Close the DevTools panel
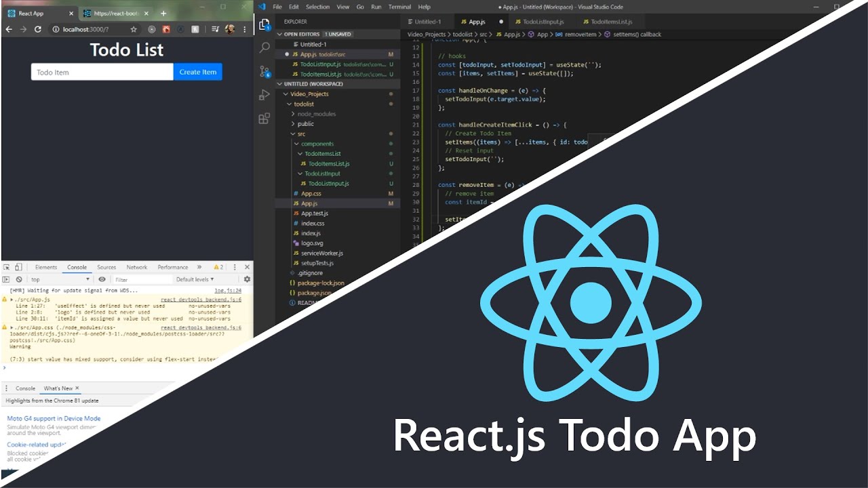The width and height of the screenshot is (868, 488). [247, 268]
